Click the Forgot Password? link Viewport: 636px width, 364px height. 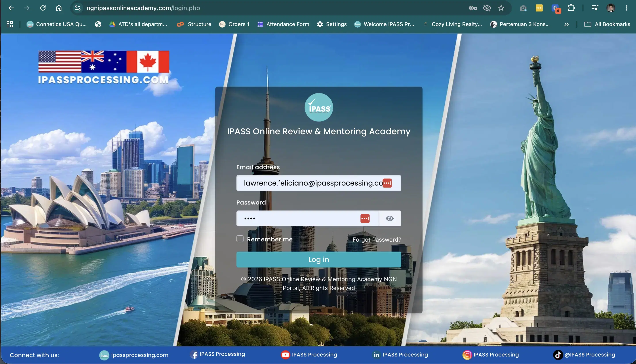(377, 239)
